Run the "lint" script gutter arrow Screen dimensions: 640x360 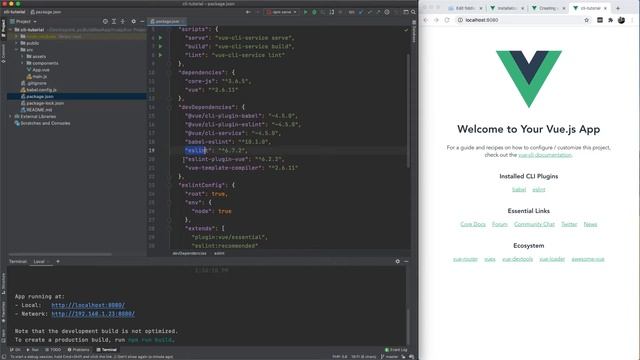pyautogui.click(x=160, y=55)
